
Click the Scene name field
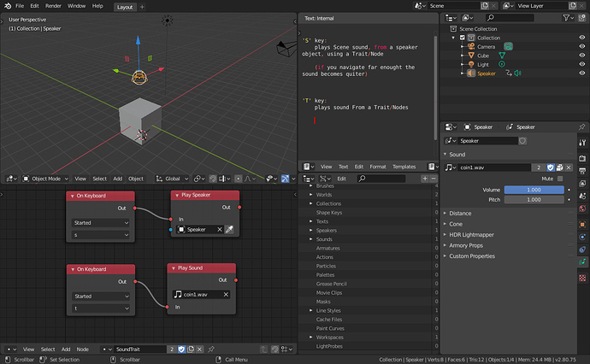click(x=453, y=6)
